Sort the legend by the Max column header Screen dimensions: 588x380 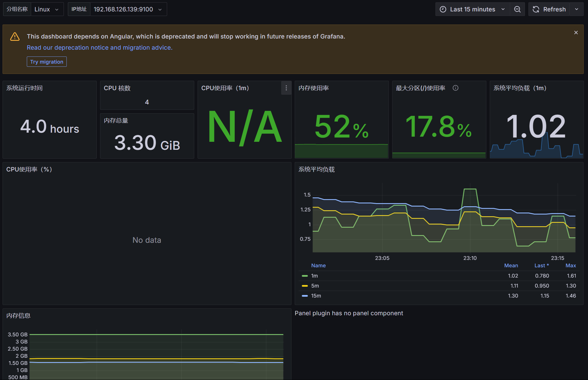tap(571, 266)
